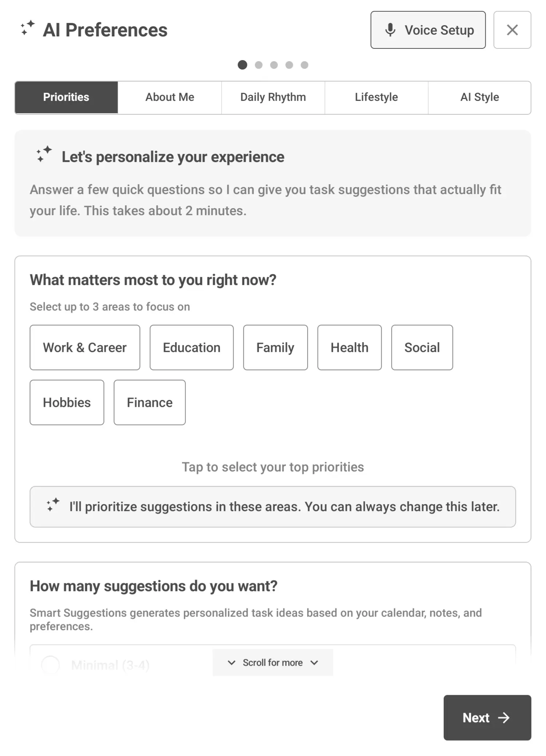
Task: Open the AI Style tab
Action: click(479, 97)
